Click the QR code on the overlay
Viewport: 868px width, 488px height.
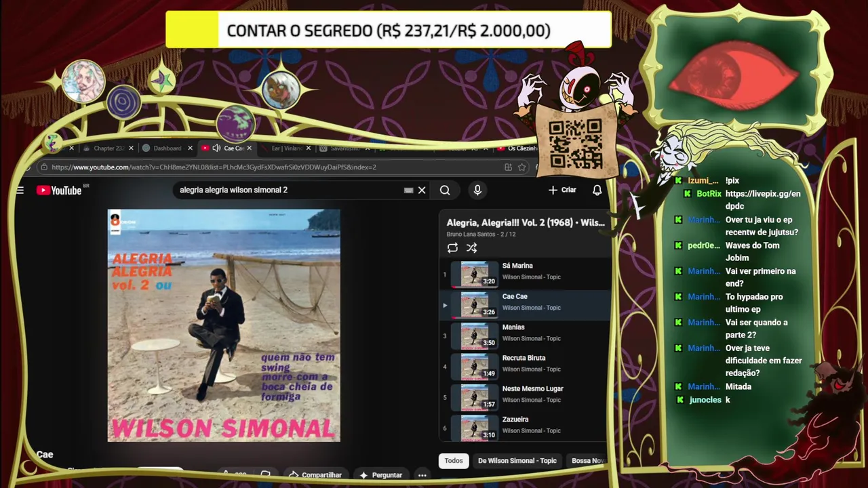pos(575,144)
